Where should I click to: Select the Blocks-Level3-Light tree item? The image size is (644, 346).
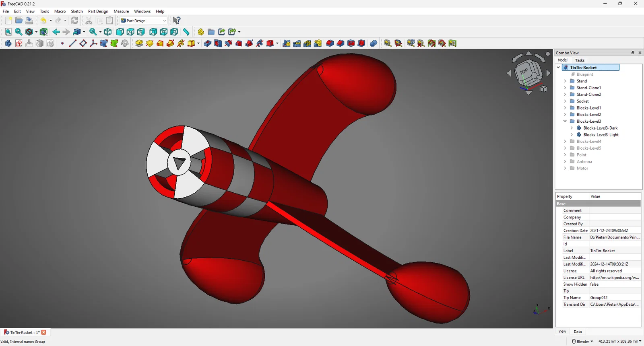pos(601,135)
